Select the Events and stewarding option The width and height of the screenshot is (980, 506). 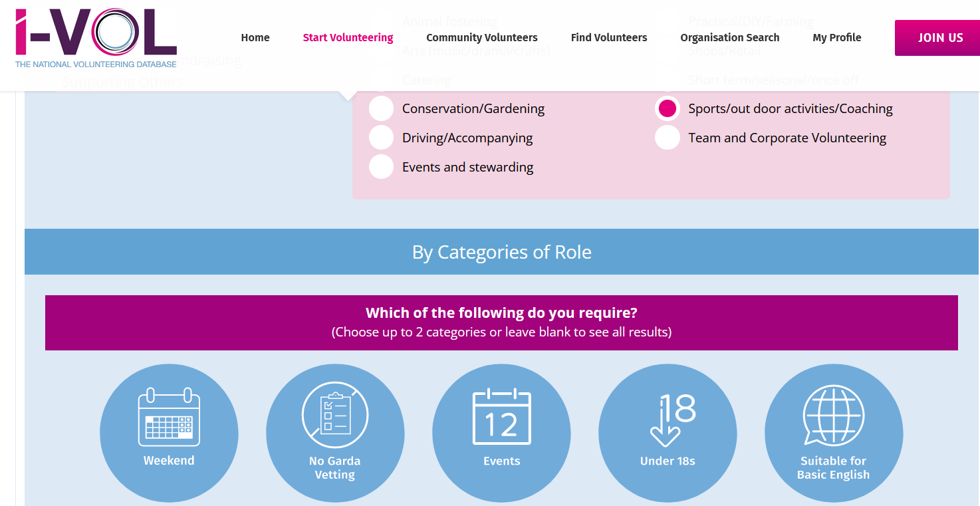[381, 167]
